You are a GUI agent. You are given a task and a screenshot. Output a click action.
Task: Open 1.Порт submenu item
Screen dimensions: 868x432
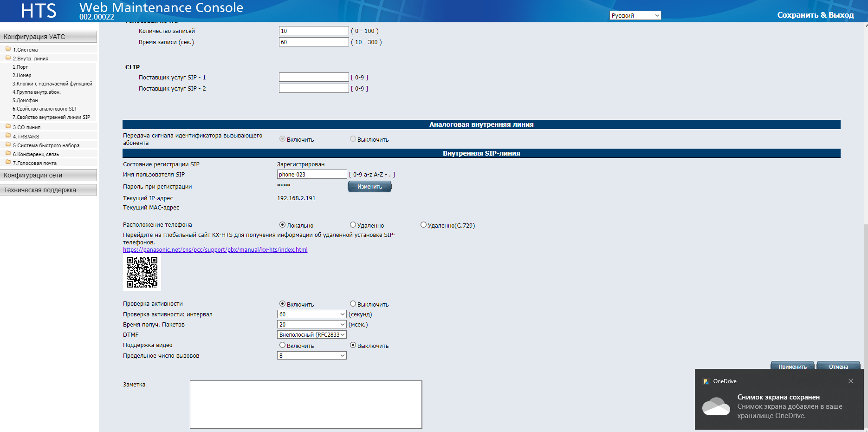(20, 67)
